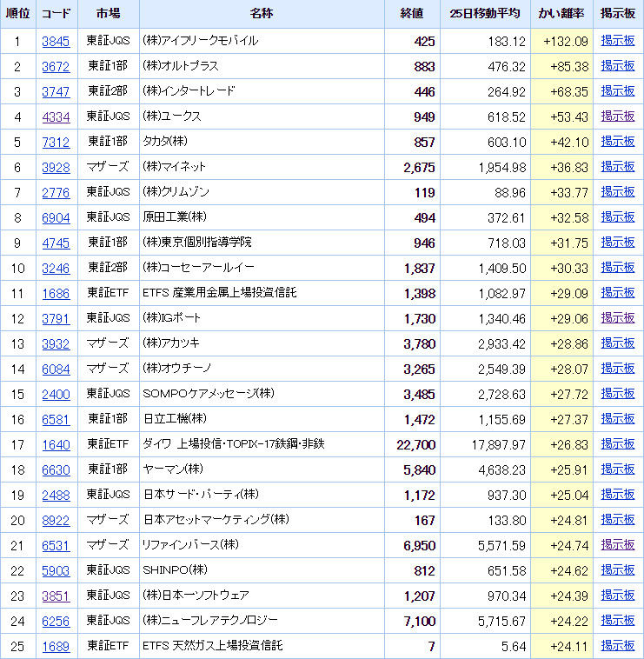The width and height of the screenshot is (644, 659).
Task: Open 掲示板 link for クリムゾン row
Action: coord(618,192)
